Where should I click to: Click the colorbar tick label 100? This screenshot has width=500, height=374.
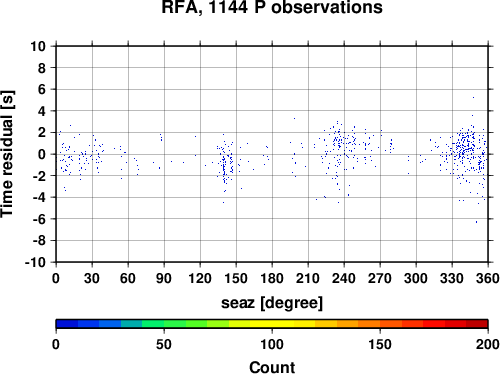click(x=272, y=344)
